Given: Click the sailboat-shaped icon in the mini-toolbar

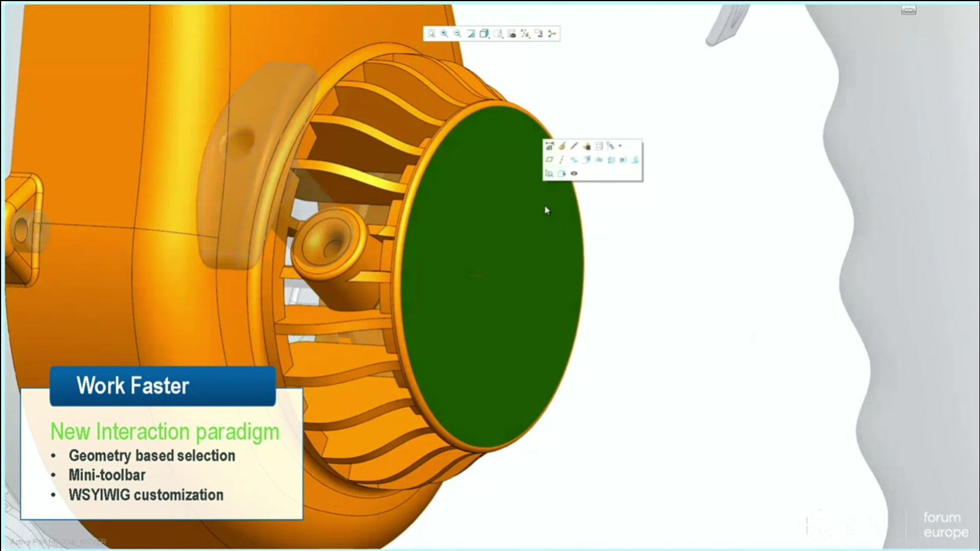Looking at the screenshot, I should [x=635, y=160].
